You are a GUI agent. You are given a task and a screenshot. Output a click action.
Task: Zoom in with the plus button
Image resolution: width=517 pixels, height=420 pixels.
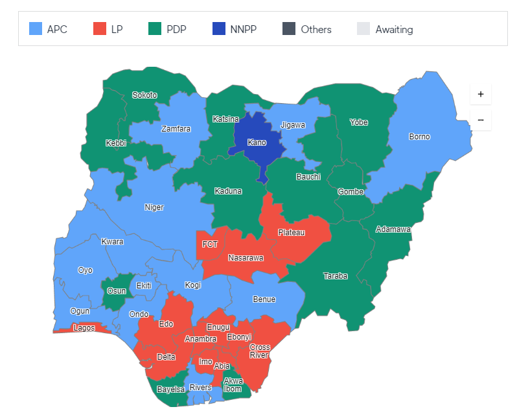click(x=481, y=95)
